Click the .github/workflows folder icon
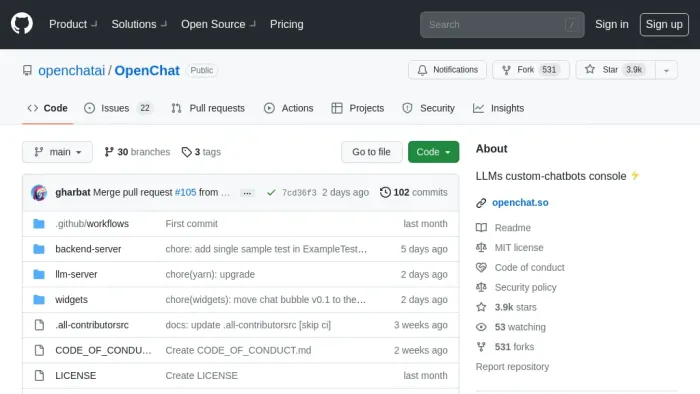This screenshot has height=394, width=700. tap(39, 224)
